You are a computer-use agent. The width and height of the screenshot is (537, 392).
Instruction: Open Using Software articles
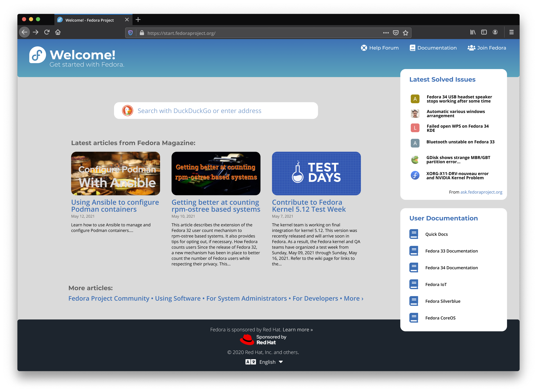(x=178, y=299)
